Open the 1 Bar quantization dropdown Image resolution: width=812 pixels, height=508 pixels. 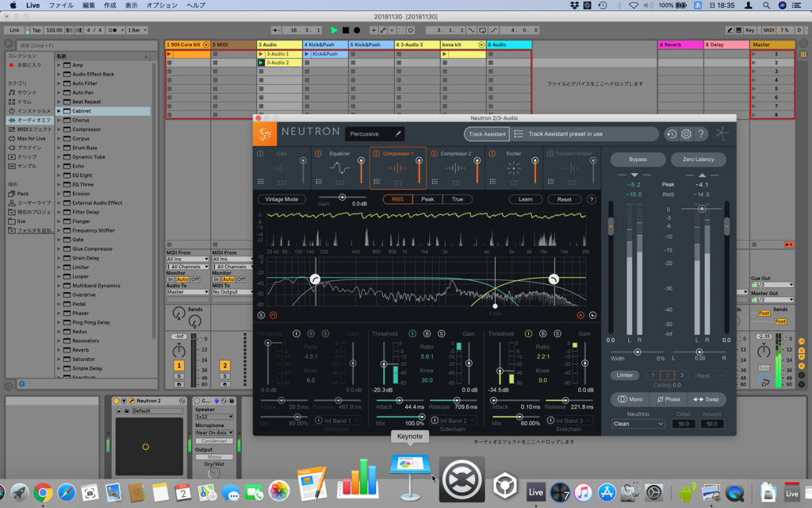[137, 30]
